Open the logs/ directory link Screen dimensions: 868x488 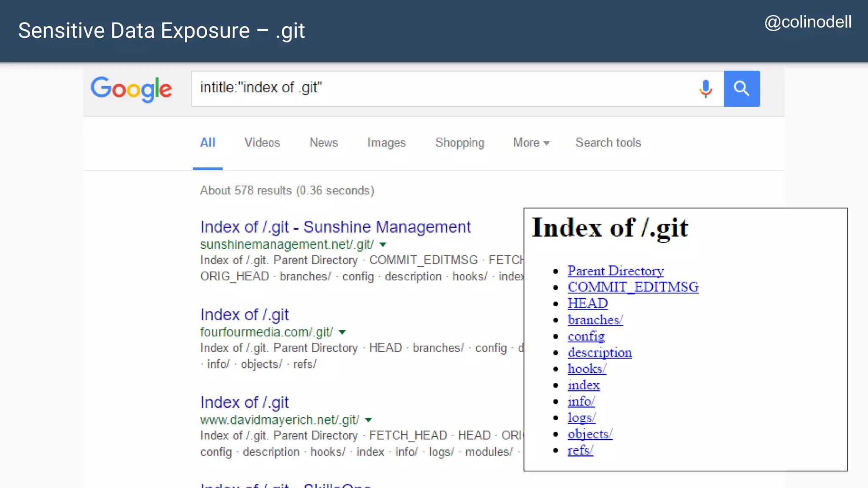[582, 418]
